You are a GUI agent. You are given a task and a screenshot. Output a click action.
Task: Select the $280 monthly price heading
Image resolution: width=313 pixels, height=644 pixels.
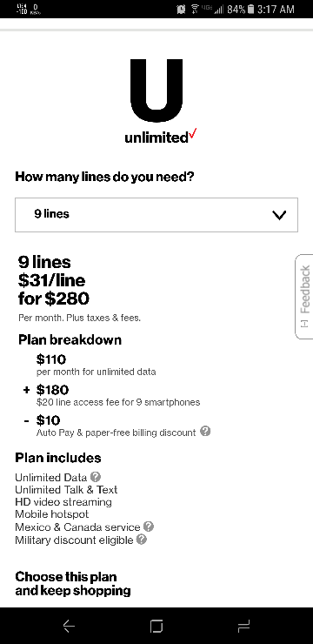(x=54, y=299)
